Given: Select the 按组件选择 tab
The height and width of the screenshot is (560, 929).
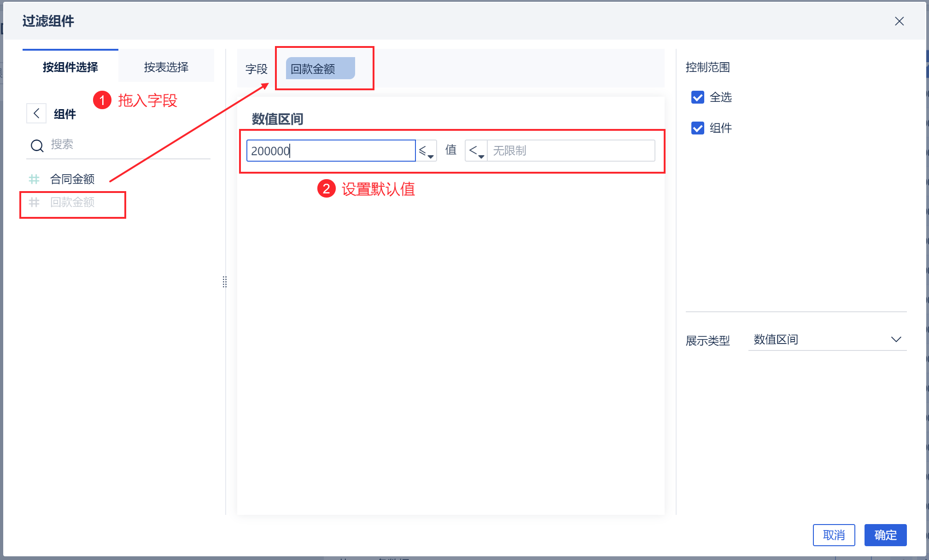Looking at the screenshot, I should (70, 67).
